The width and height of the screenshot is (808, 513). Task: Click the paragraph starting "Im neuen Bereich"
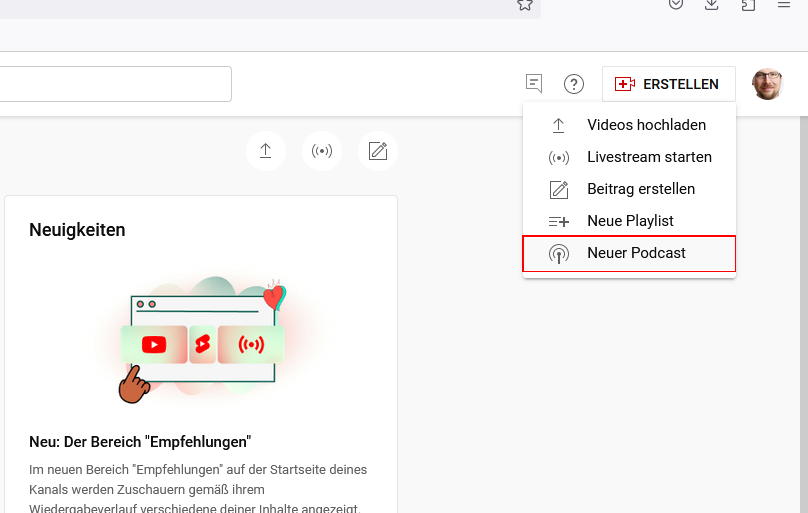tap(198, 489)
